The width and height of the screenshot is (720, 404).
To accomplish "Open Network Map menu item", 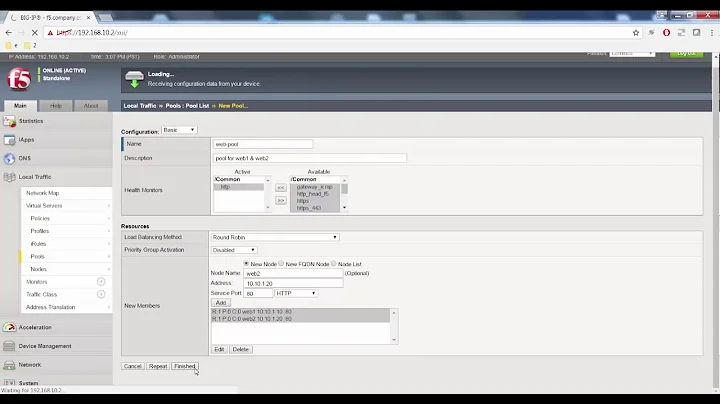I will [42, 193].
